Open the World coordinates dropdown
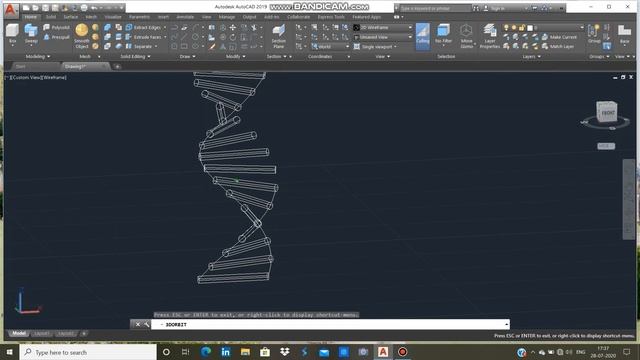 (x=331, y=47)
